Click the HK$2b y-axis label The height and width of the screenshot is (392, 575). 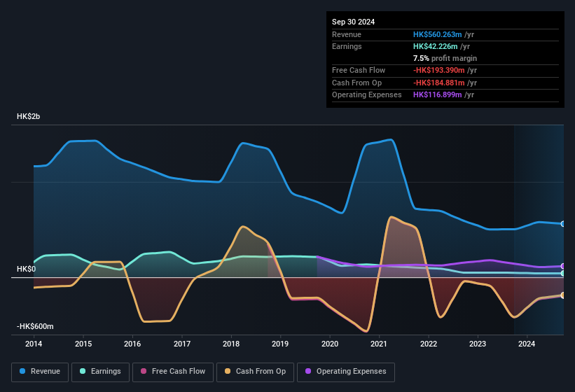[x=28, y=116]
